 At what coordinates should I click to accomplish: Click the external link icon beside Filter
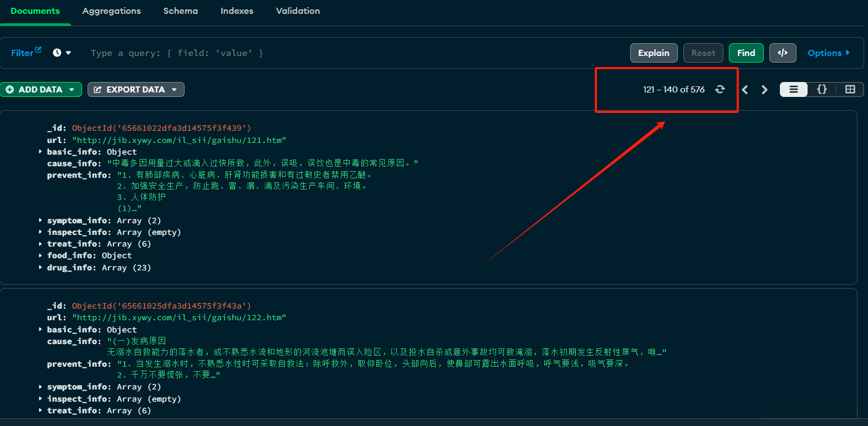pyautogui.click(x=38, y=50)
